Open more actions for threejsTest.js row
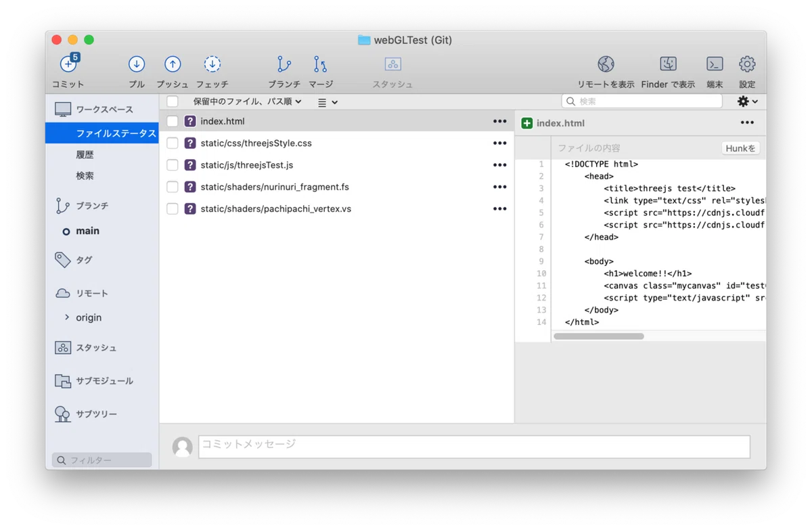The image size is (812, 530). pyautogui.click(x=500, y=164)
